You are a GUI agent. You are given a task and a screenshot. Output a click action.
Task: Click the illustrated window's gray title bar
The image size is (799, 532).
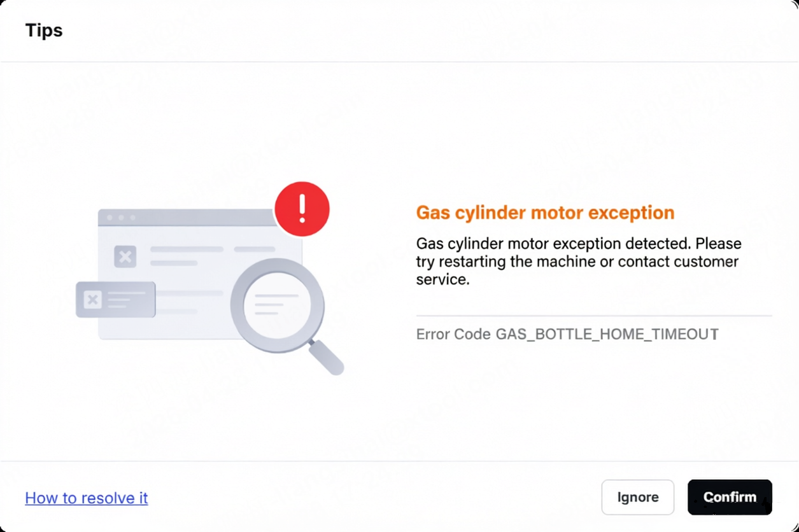coord(188,218)
